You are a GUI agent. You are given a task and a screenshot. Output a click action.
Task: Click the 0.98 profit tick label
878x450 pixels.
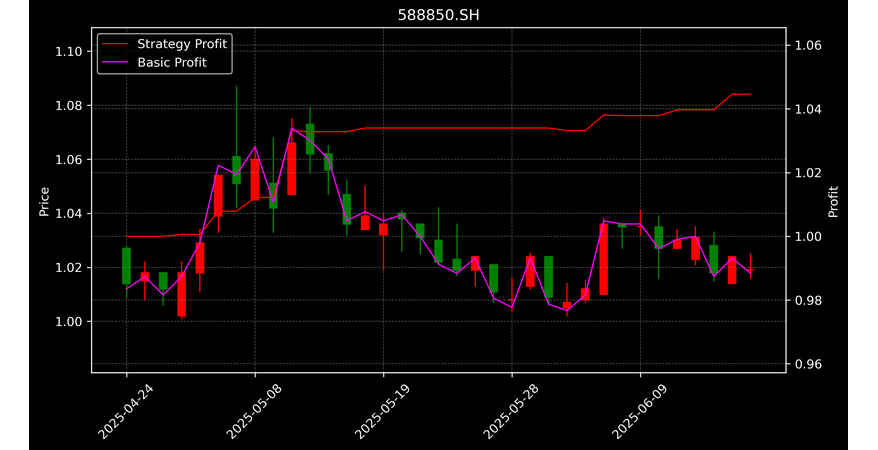pyautogui.click(x=808, y=301)
